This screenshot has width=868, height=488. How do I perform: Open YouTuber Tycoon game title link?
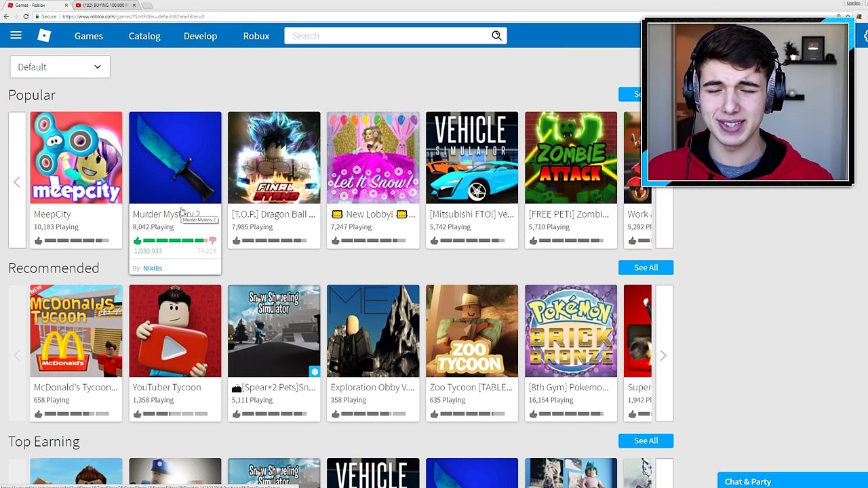(x=167, y=387)
